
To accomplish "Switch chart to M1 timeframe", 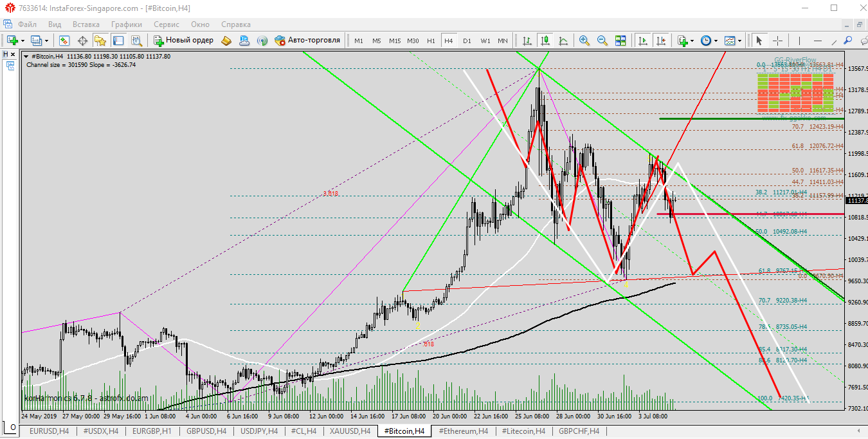I will [x=359, y=41].
